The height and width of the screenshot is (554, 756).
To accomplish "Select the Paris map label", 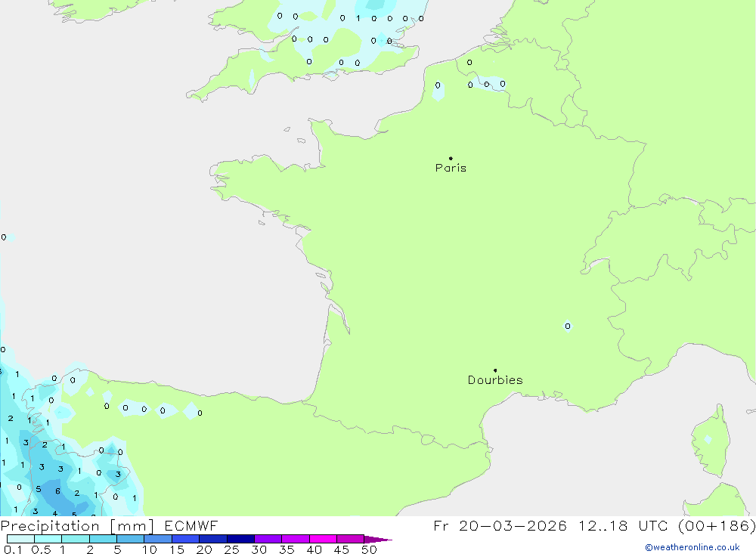I will 451,169.
